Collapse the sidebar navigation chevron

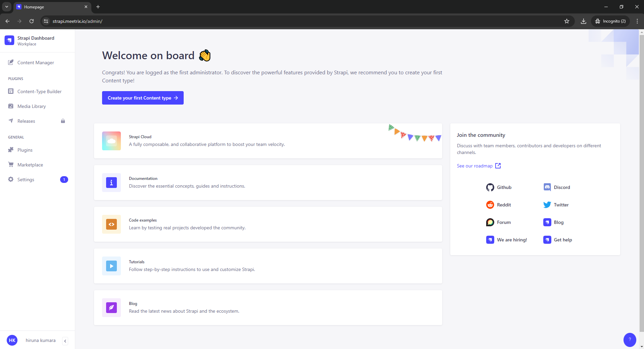point(65,341)
